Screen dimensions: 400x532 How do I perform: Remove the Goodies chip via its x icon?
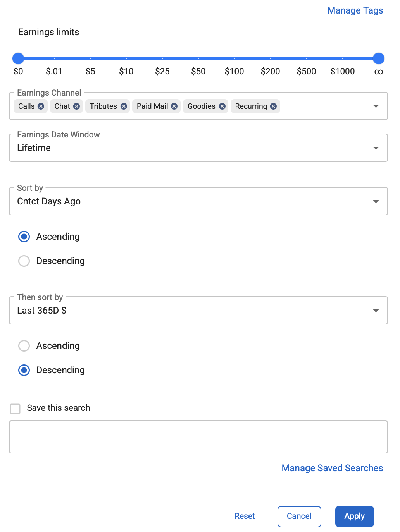[x=222, y=106]
